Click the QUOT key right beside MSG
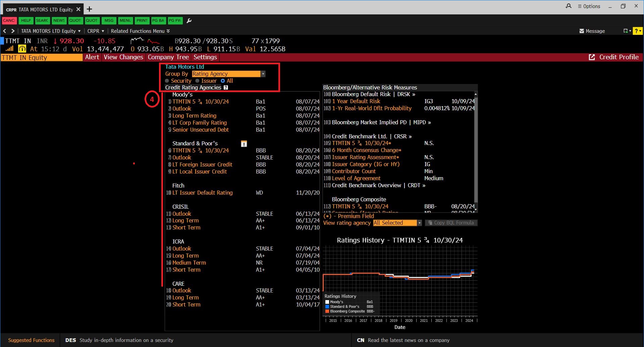Image resolution: width=644 pixels, height=347 pixels. click(92, 20)
